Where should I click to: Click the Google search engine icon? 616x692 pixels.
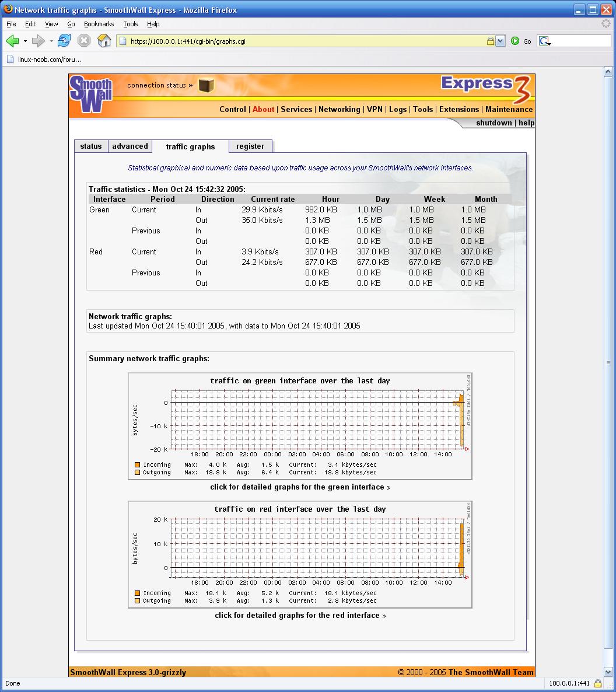click(545, 41)
